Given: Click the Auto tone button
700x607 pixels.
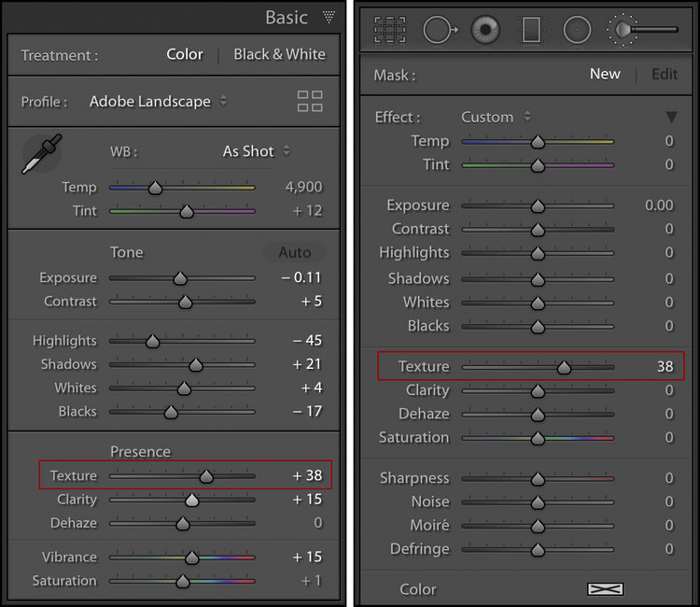Looking at the screenshot, I should [x=294, y=252].
